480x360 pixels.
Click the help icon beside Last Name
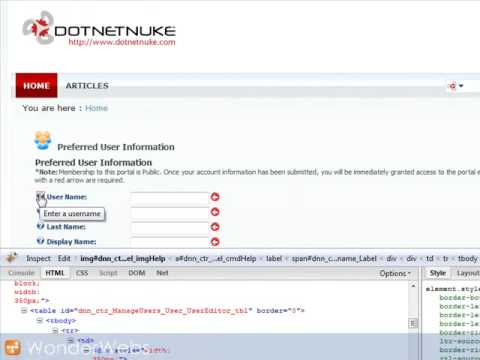(x=40, y=226)
